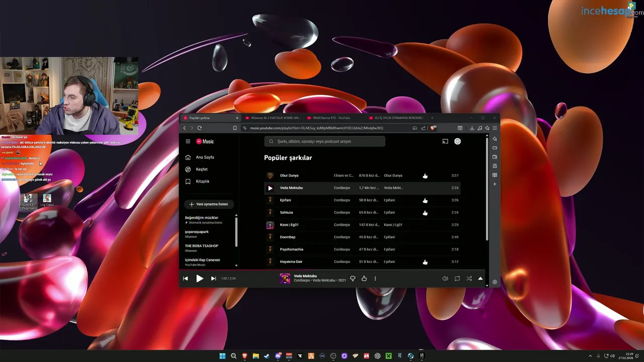Open the sidebar wallet icon
This screenshot has height=362, width=644.
[x=495, y=157]
